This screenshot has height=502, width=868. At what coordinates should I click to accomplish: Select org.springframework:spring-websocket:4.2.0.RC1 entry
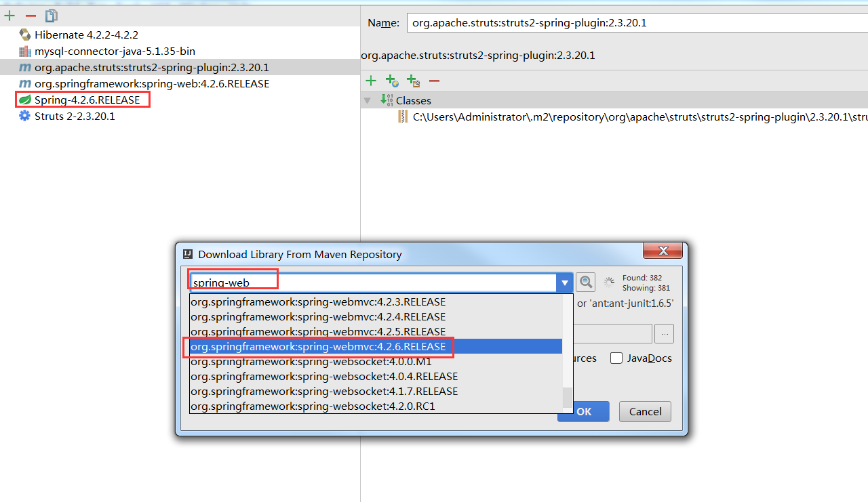pyautogui.click(x=376, y=406)
